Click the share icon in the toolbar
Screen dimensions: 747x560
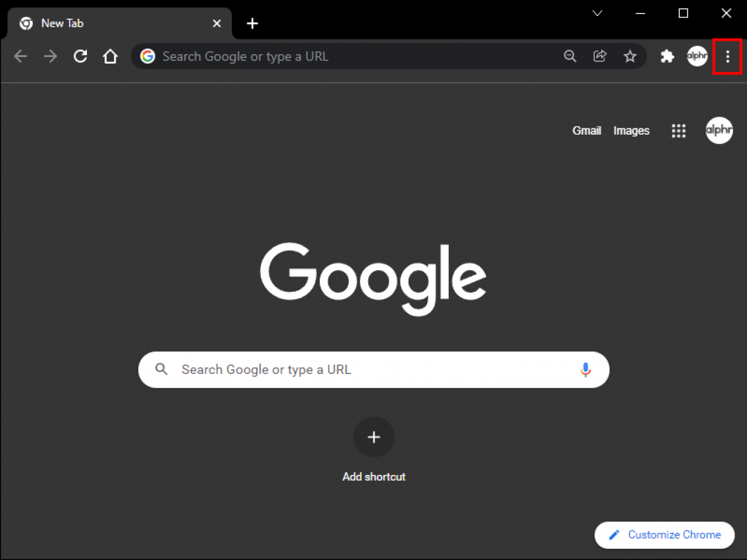[600, 56]
